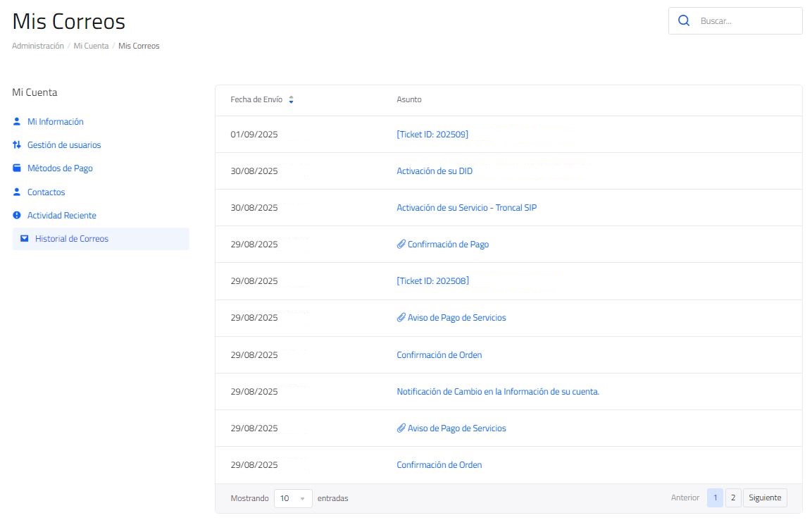Open Métodos de Pago section
This screenshot has height=525, width=812.
coord(60,168)
